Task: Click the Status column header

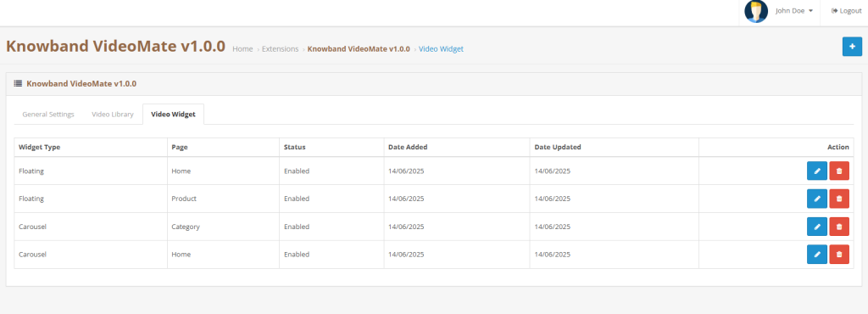Action: pyautogui.click(x=294, y=148)
